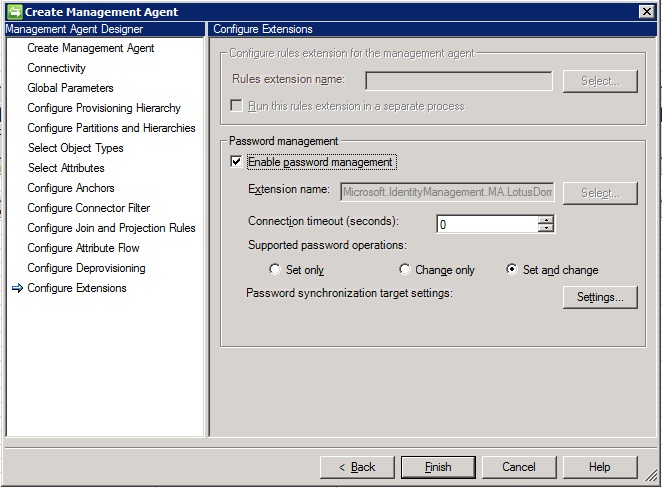Viewport: 662px width, 488px height.
Task: Open Help for this dialog
Action: pyautogui.click(x=600, y=467)
